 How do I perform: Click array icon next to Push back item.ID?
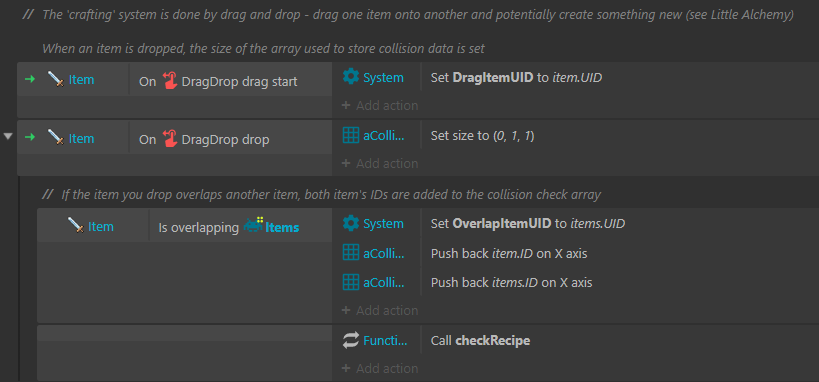click(x=351, y=253)
